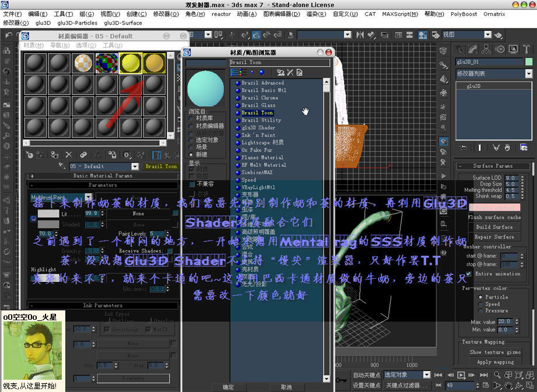537x392 pixels.
Task: Click Update Scene Materials icon in browser
Action: click(x=280, y=72)
